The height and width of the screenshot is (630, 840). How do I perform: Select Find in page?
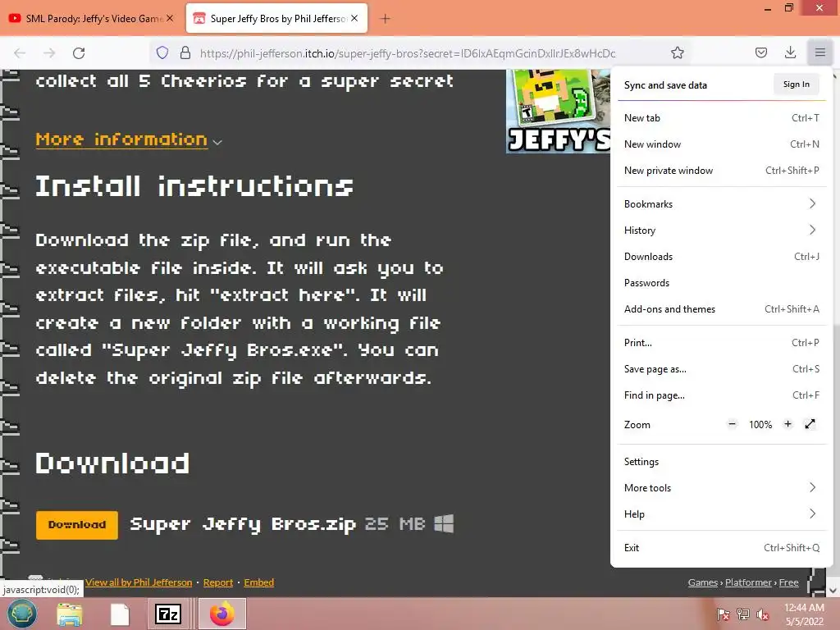tap(720, 395)
